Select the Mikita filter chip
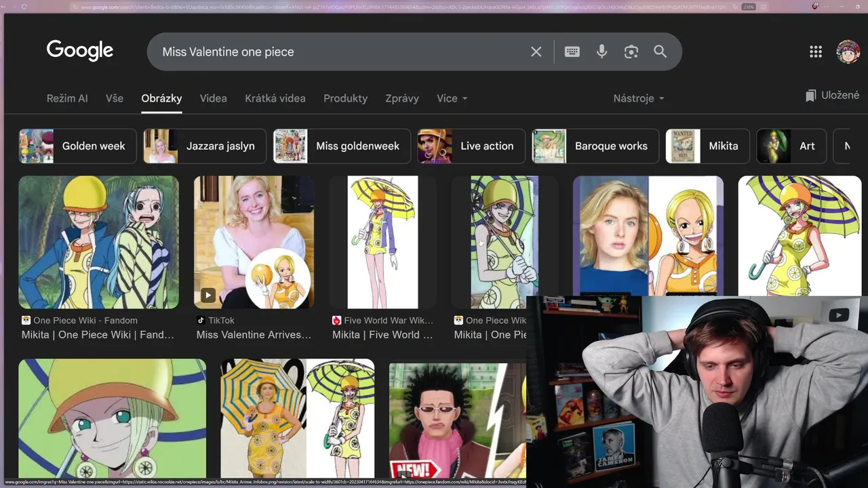 [x=708, y=146]
